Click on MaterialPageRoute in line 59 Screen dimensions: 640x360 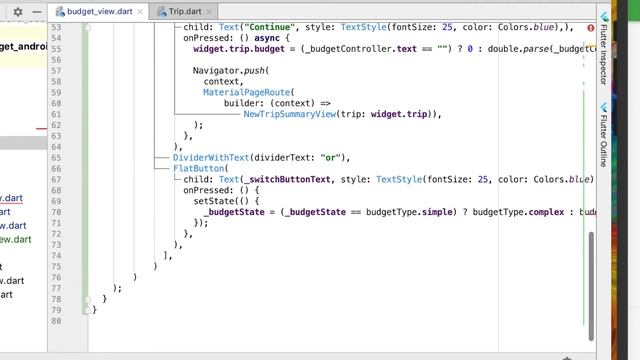[x=247, y=92]
